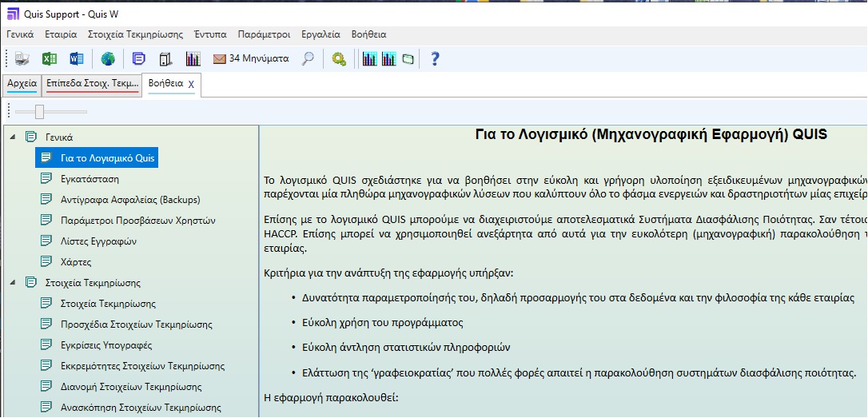
Task: Open the globe icon in the toolbar
Action: (x=108, y=58)
